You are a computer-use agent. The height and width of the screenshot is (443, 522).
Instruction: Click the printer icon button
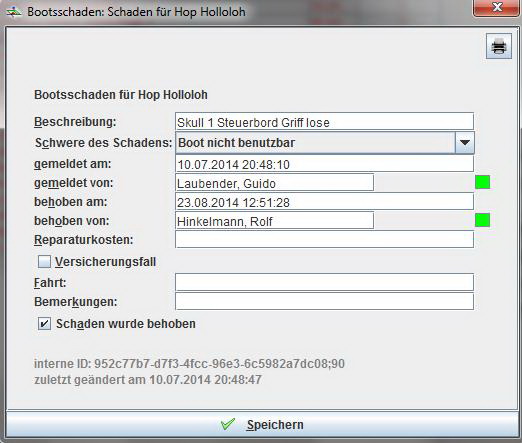pyautogui.click(x=499, y=46)
